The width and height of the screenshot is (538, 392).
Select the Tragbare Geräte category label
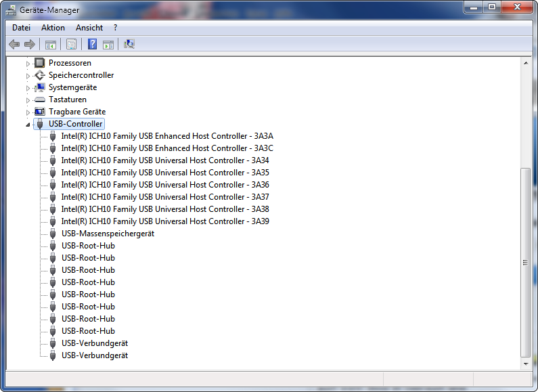(x=77, y=112)
